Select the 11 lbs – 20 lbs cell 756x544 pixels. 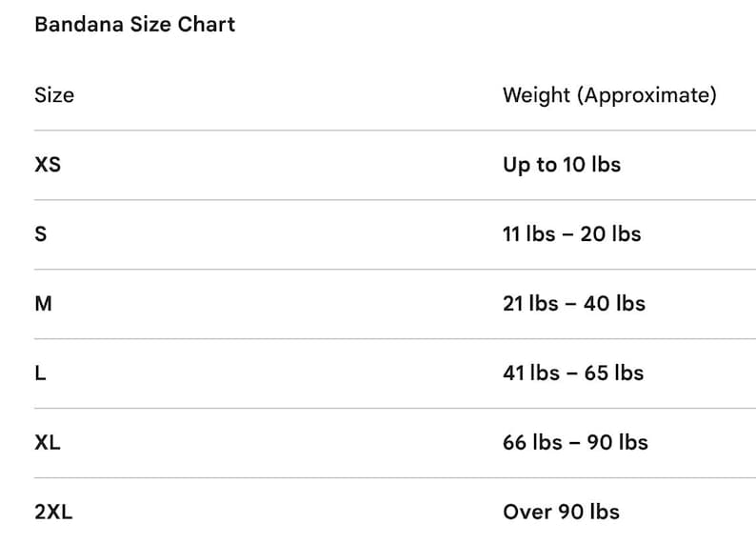tap(572, 234)
